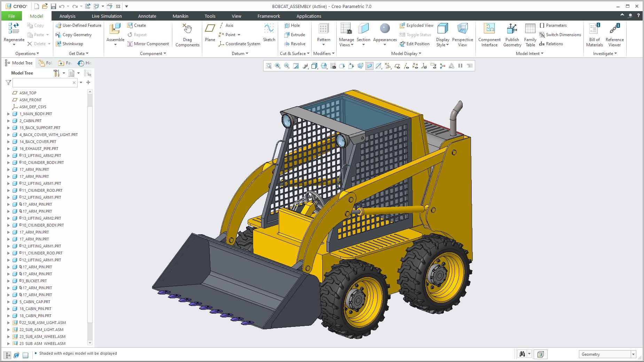Click the Undo arrow icon
Screen dimensions: 644x362
tap(62, 6)
